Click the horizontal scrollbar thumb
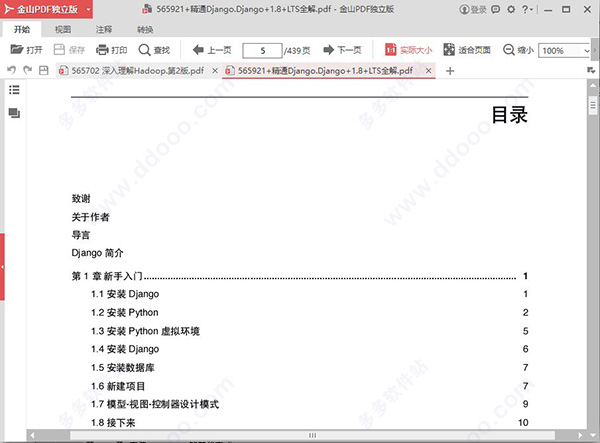The height and width of the screenshot is (443, 600). pyautogui.click(x=312, y=435)
